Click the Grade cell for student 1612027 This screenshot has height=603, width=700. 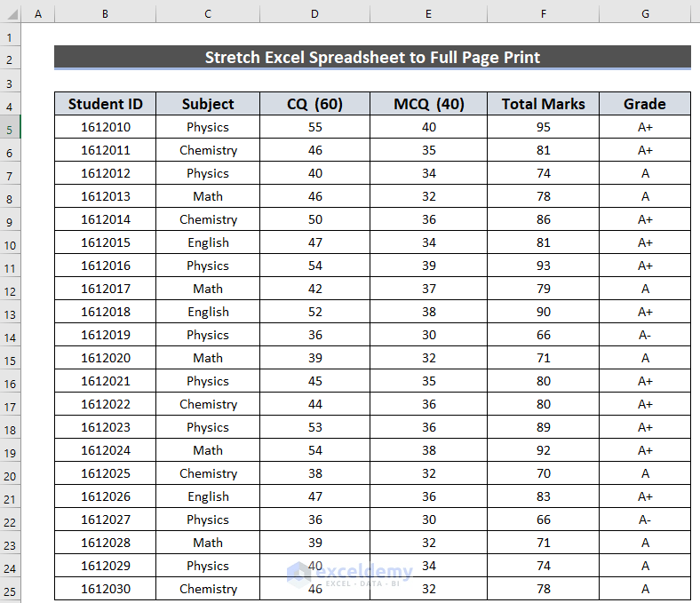[645, 520]
